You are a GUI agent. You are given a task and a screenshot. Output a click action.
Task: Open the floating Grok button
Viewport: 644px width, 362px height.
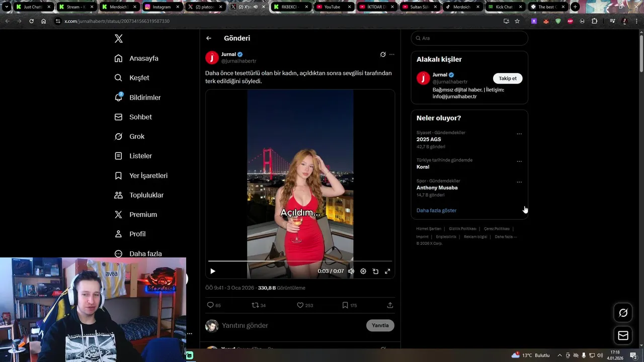pos(623,313)
